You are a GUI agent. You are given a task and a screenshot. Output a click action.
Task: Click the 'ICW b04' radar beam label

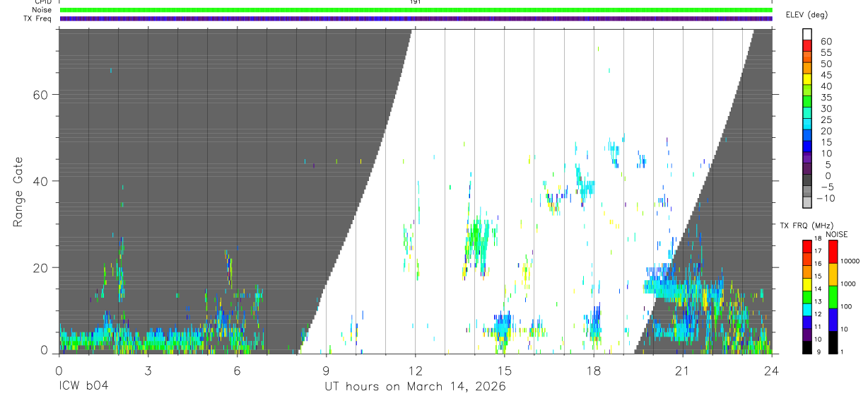pos(84,387)
